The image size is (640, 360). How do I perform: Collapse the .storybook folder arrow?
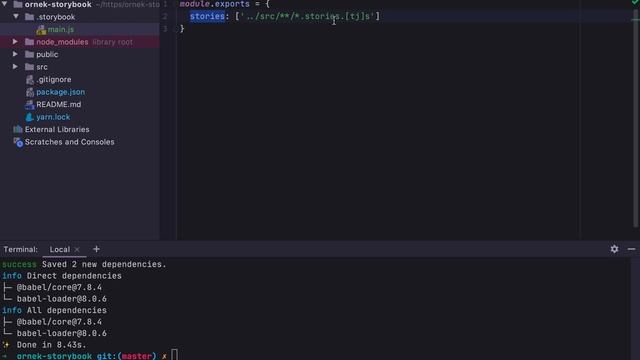pyautogui.click(x=16, y=17)
